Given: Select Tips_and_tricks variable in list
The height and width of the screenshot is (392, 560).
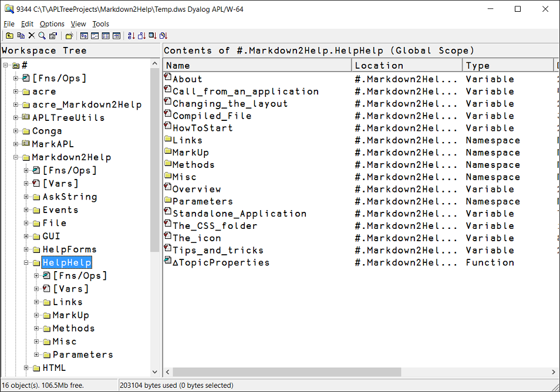Looking at the screenshot, I should [218, 250].
